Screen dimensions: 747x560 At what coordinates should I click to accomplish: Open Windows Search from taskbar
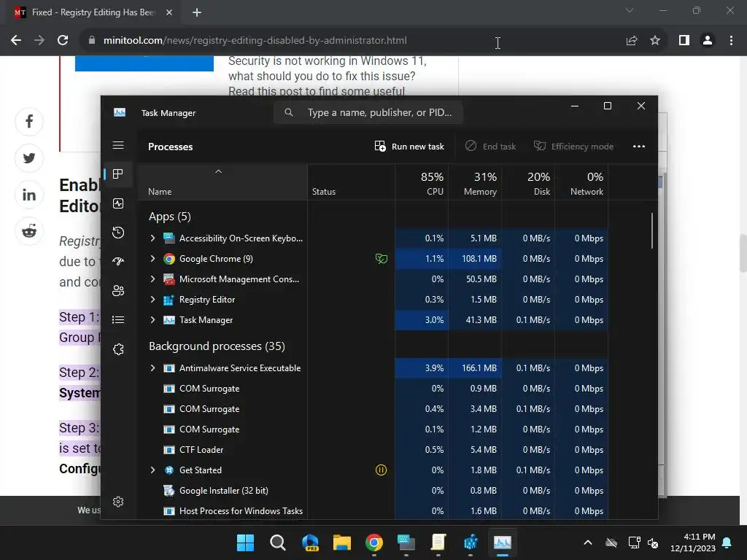tap(277, 542)
